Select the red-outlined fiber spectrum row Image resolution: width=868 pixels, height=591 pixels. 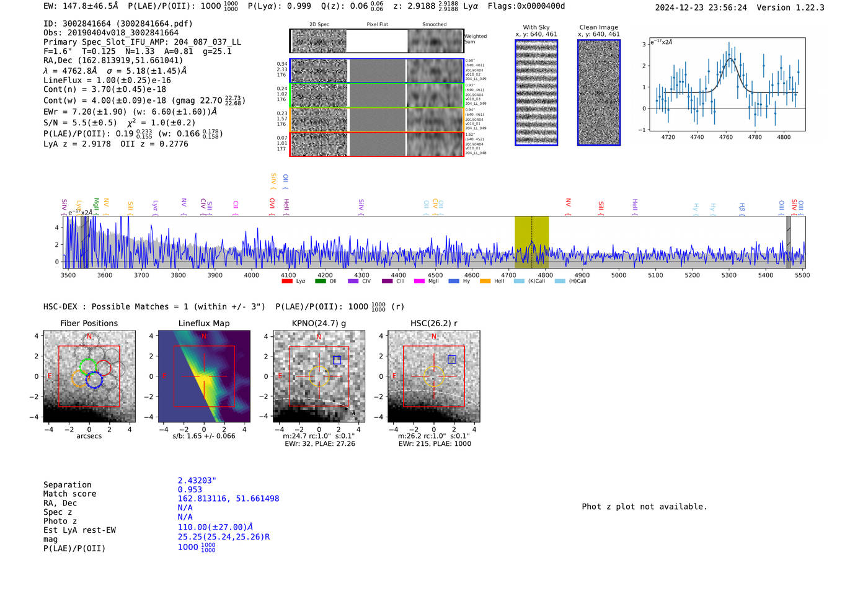(x=377, y=144)
